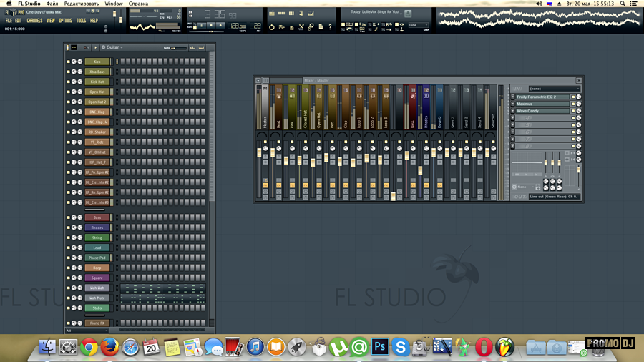Mute the Rhodes channel via its LED

point(68,228)
